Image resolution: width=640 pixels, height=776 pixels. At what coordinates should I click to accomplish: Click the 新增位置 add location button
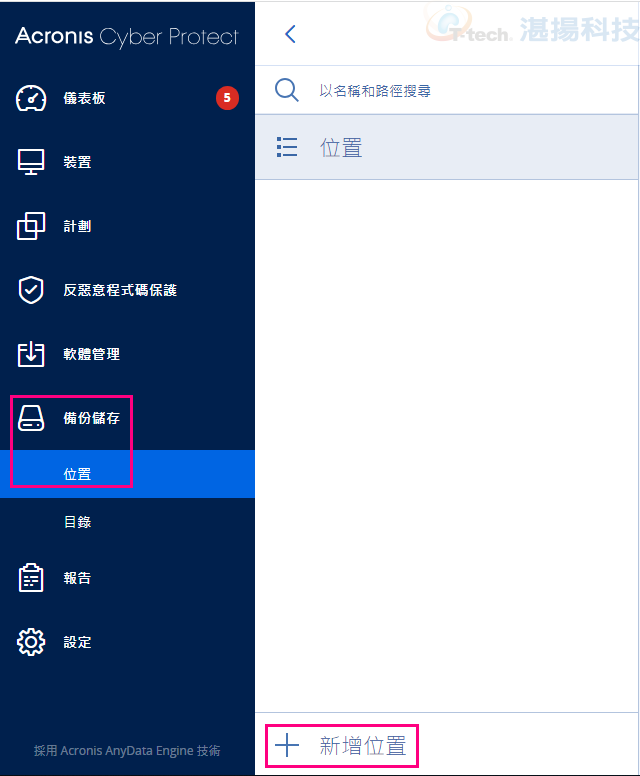(342, 746)
